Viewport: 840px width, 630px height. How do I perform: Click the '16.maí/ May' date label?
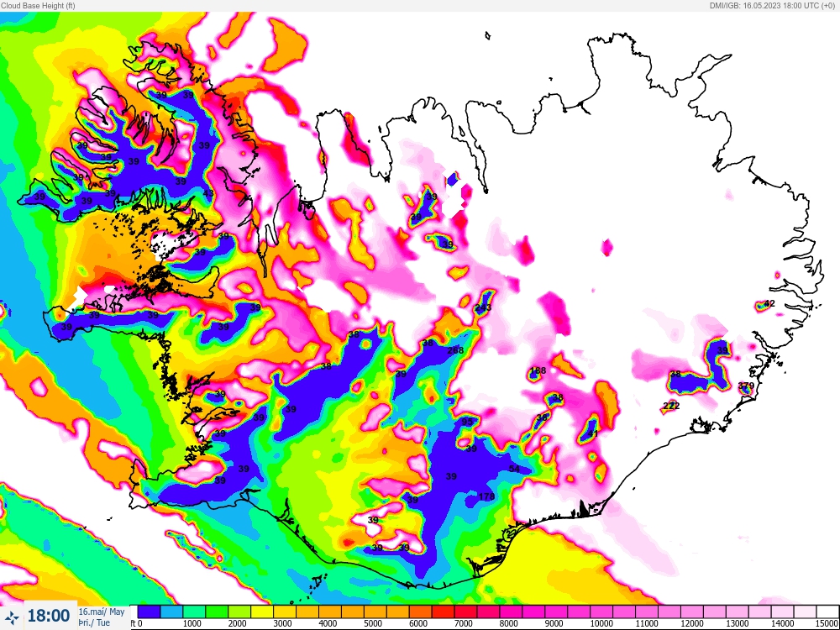pos(102,612)
